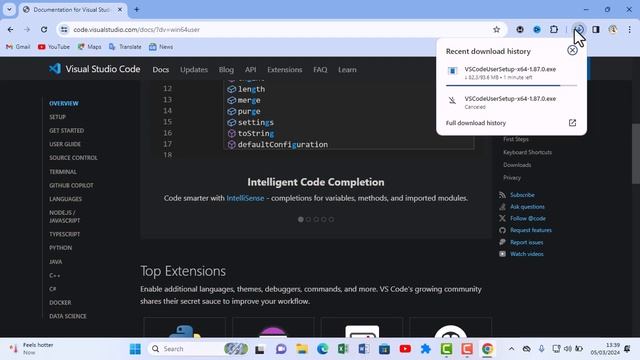Viewport: 640px width, 360px height.
Task: Open the FAQ page
Action: tap(320, 70)
